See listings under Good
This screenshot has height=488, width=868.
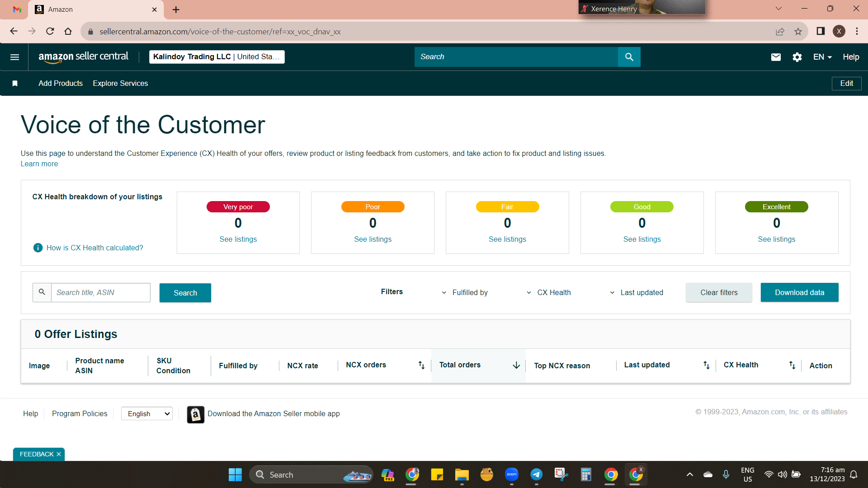coord(642,239)
